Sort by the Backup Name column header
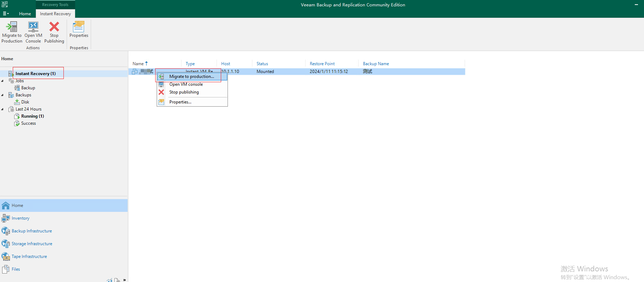This screenshot has width=644, height=282. pos(376,64)
